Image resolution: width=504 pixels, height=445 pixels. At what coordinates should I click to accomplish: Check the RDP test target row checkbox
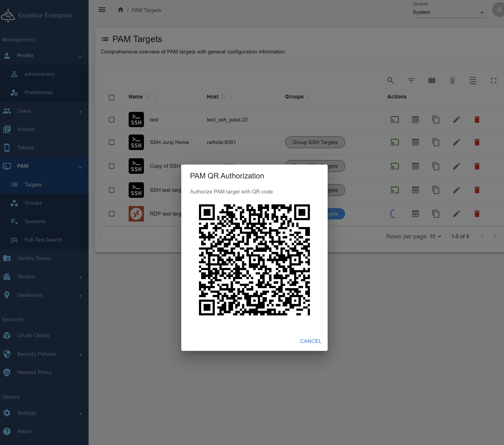[x=111, y=214]
